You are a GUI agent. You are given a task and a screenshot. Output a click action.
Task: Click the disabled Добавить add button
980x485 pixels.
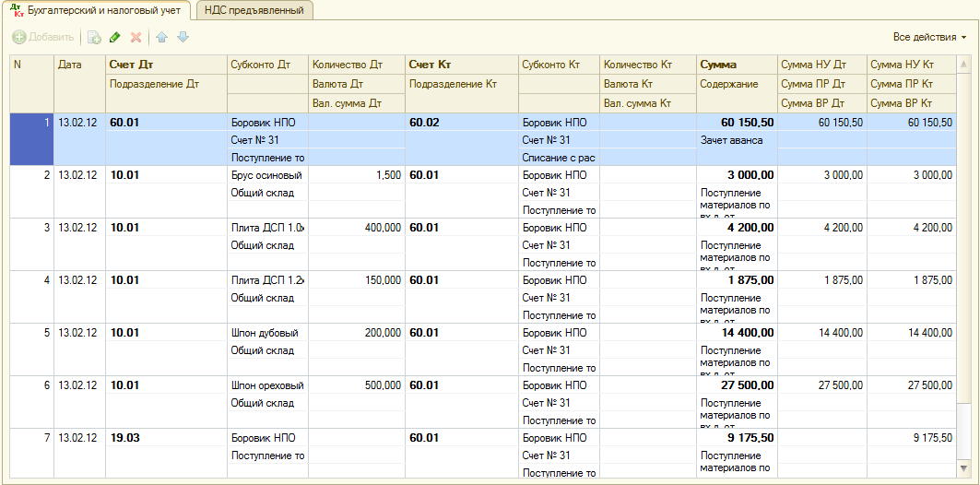tap(43, 38)
